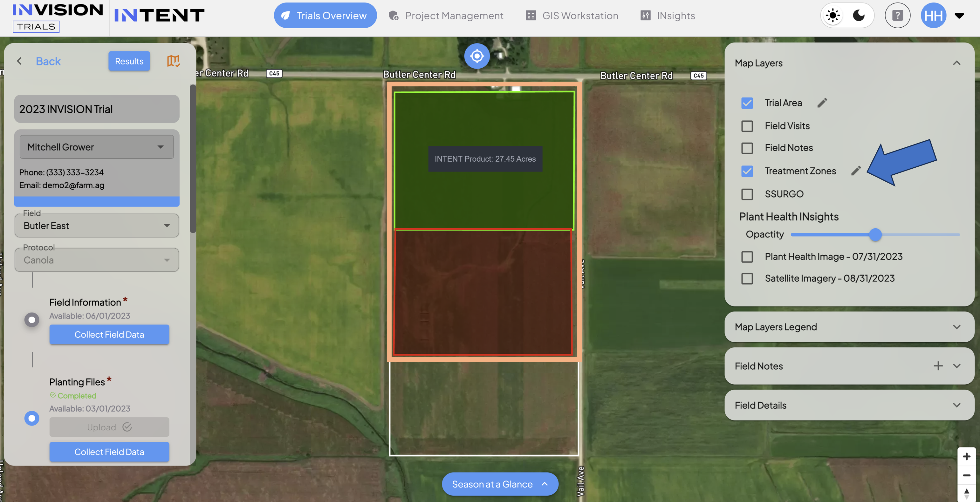The height and width of the screenshot is (504, 980).
Task: Open Season at a Glance panel
Action: [500, 485]
